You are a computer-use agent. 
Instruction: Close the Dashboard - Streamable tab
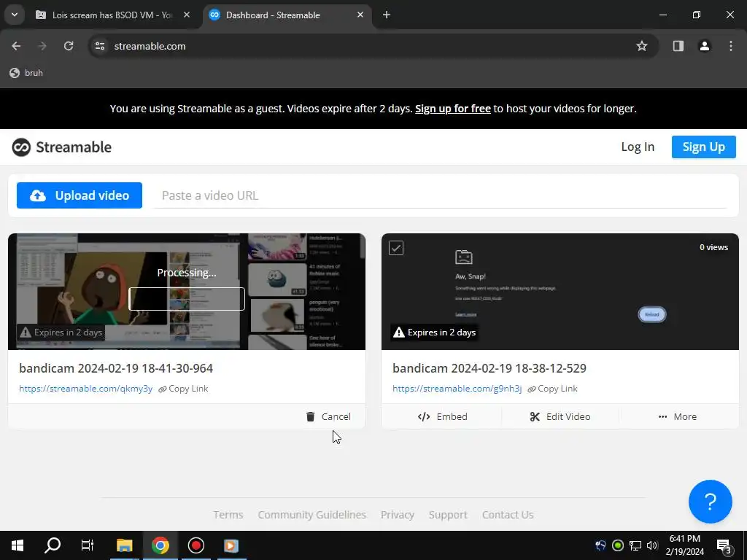point(360,15)
